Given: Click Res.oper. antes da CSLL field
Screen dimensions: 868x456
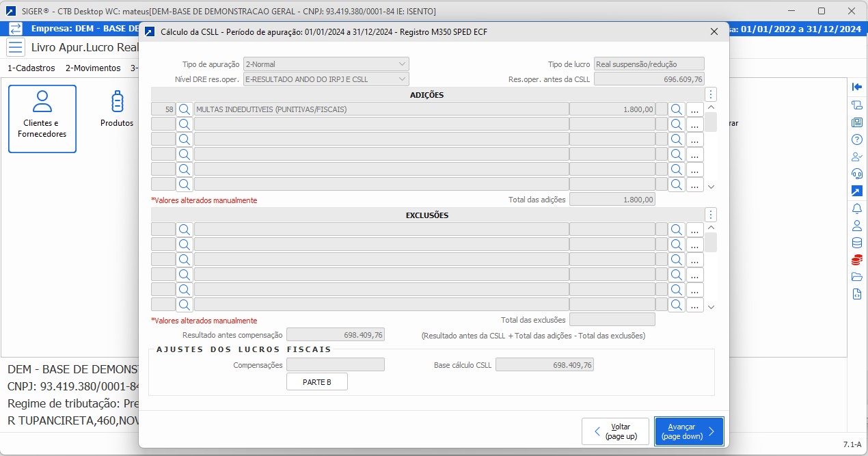Looking at the screenshot, I should (x=649, y=79).
